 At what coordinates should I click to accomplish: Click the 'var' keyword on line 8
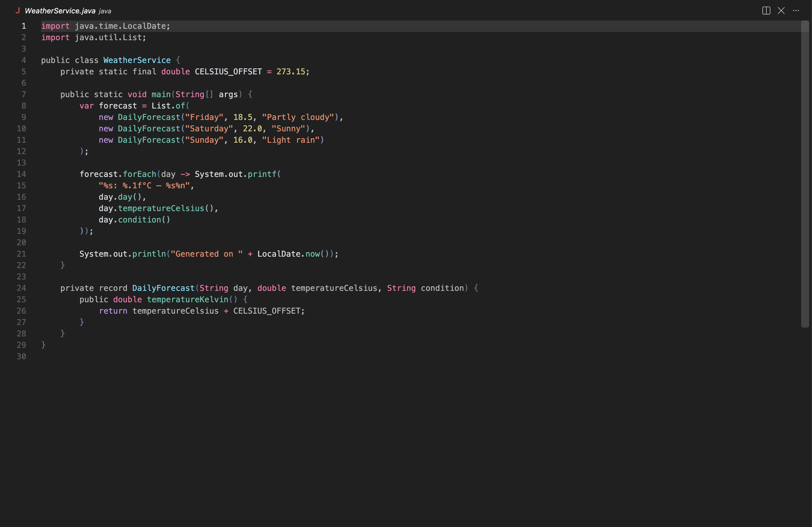click(x=87, y=106)
